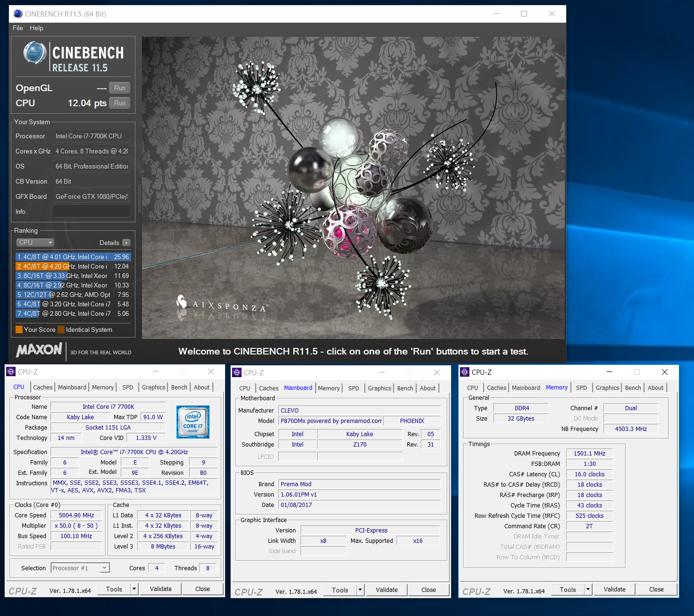Expand Tools dropdown arrow in Memory CPU-Z window
The image size is (694, 616).
coord(588,590)
